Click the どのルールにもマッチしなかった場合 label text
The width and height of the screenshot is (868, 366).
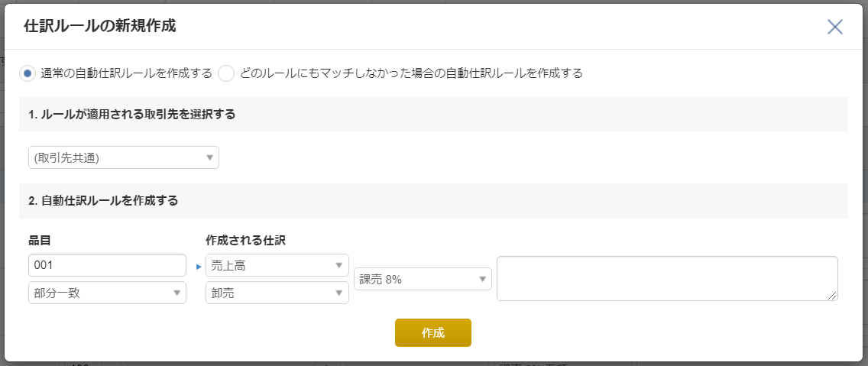(411, 73)
